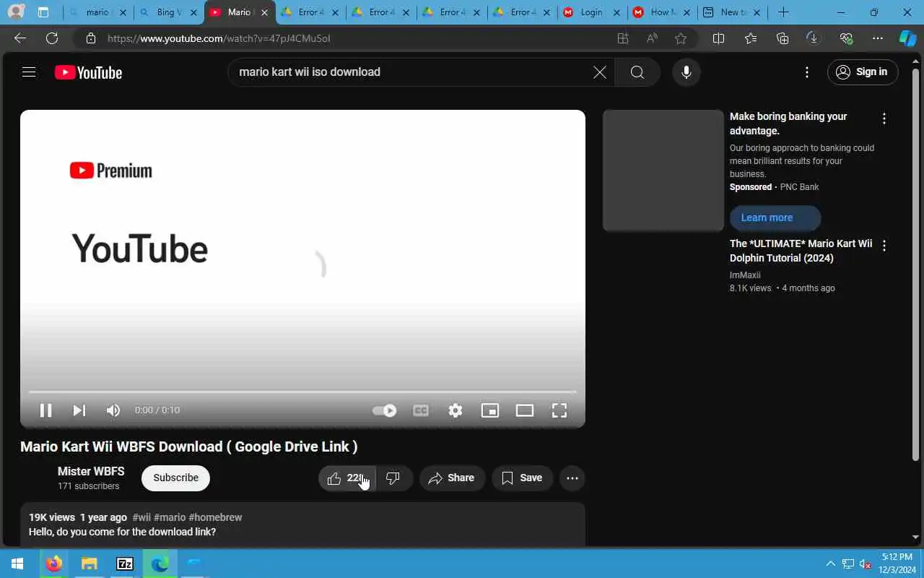Launch Firefox from the taskbar
This screenshot has width=924, height=578.
point(54,564)
